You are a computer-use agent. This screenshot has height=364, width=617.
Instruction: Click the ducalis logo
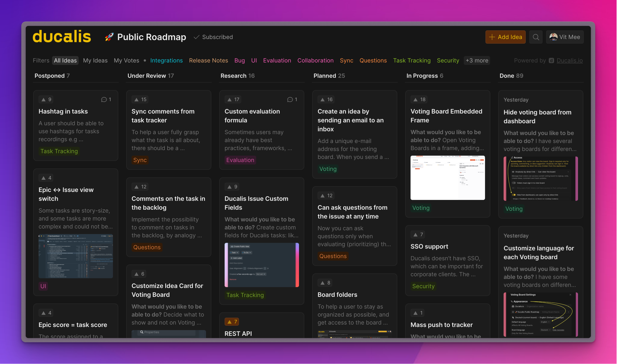pos(62,36)
